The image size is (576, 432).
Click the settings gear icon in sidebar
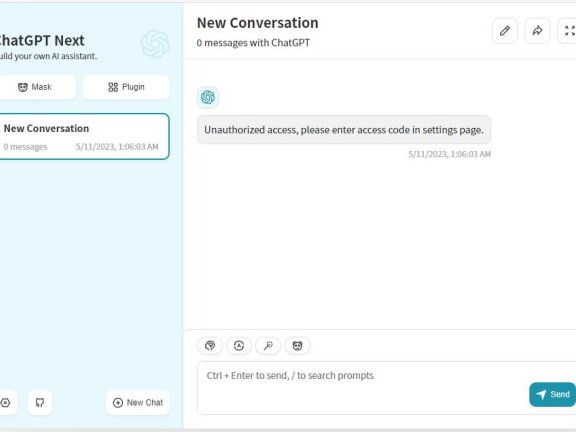[x=6, y=403]
